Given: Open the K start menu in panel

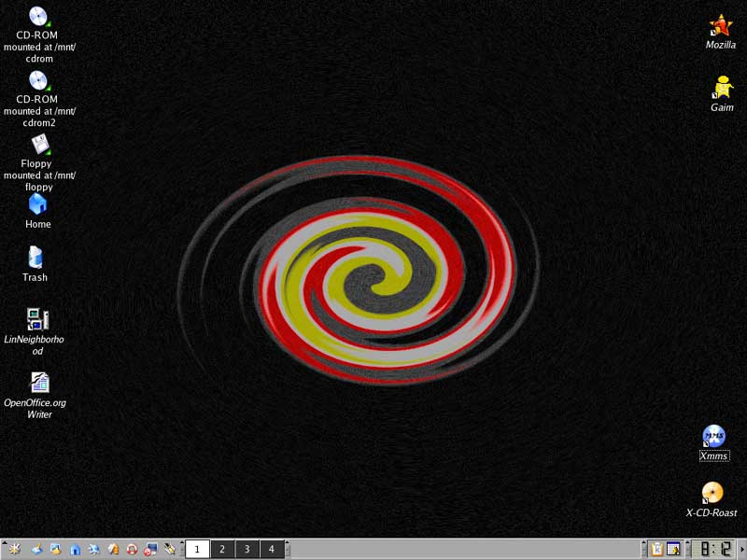Looking at the screenshot, I should pos(16,550).
